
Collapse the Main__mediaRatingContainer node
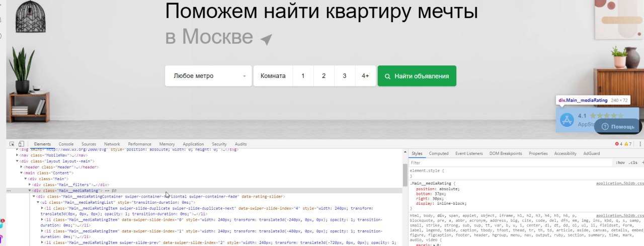tap(34, 197)
